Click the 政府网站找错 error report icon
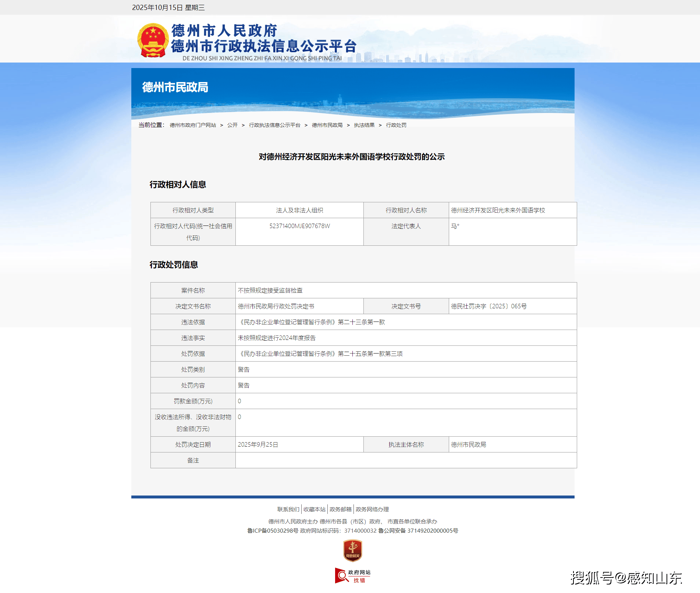This screenshot has width=700, height=593. tap(353, 576)
